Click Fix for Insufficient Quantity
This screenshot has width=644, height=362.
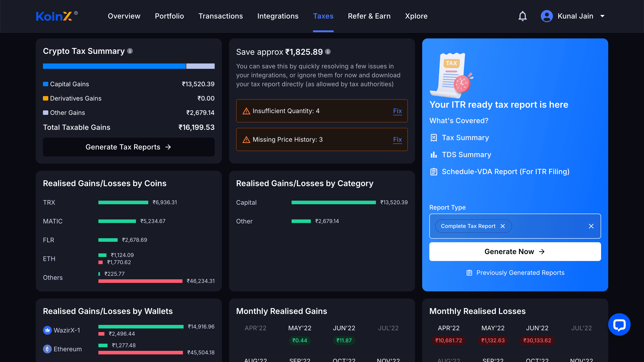click(397, 111)
